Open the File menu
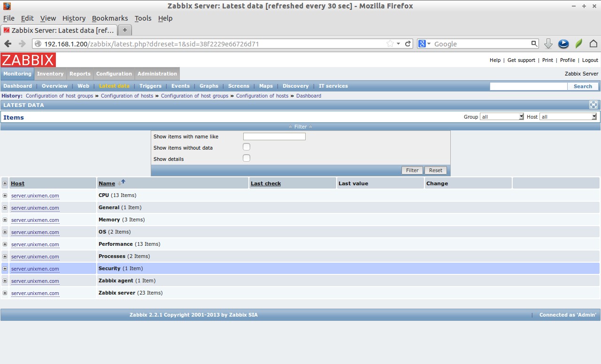The width and height of the screenshot is (601, 364). pos(8,18)
